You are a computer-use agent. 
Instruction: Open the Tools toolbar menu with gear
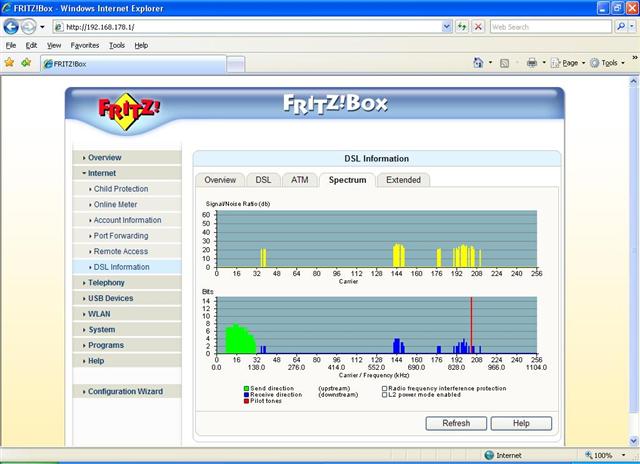(x=607, y=63)
